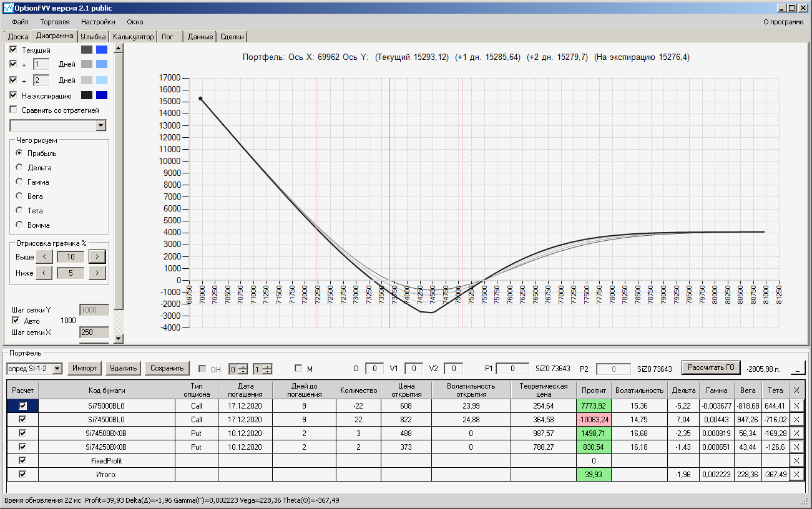812x509 pixels.
Task: Click the X for row Si74500BX0B
Action: [x=796, y=433]
